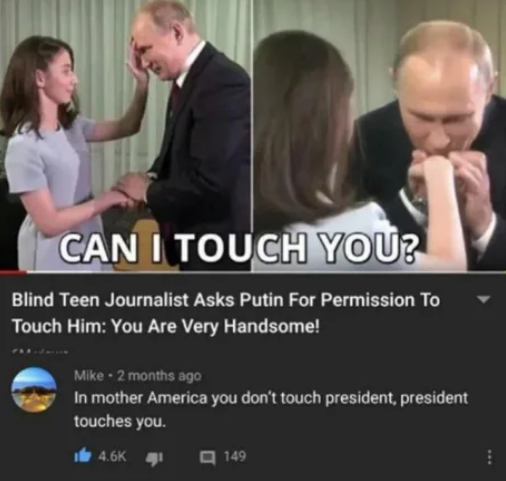Dislike Mike's comment with the thumbs-down icon
The width and height of the screenshot is (506, 481).
pyautogui.click(x=154, y=457)
